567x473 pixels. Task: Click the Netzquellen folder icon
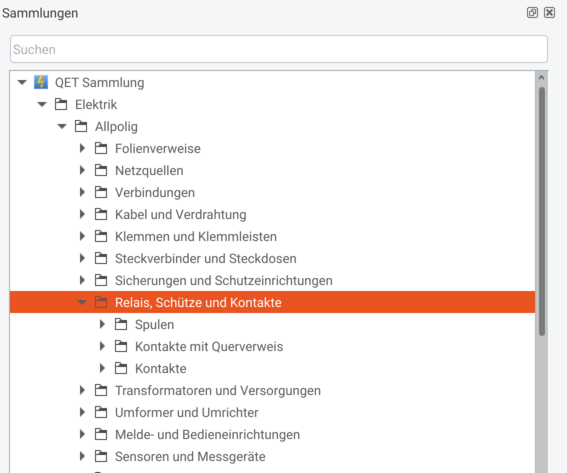point(101,170)
